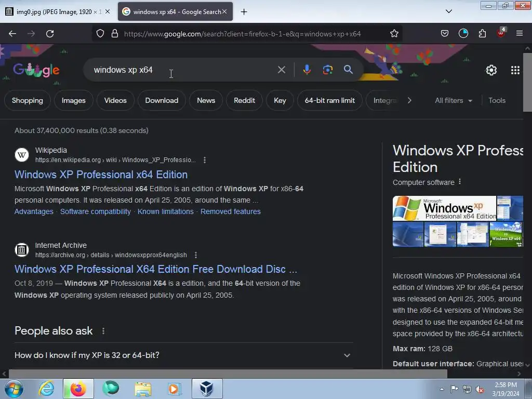Click the magnifier search button
The image size is (532, 399).
[x=348, y=70]
